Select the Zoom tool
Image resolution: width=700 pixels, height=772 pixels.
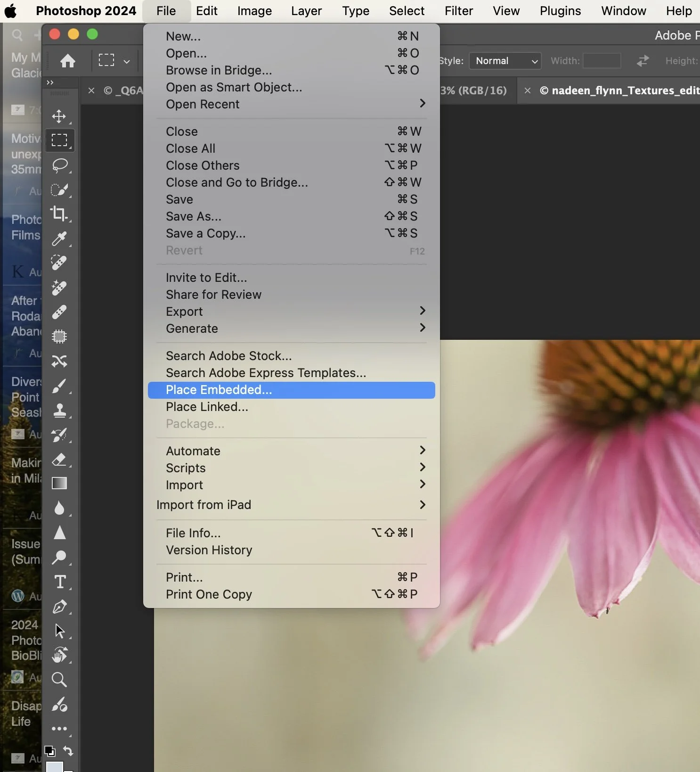click(59, 680)
